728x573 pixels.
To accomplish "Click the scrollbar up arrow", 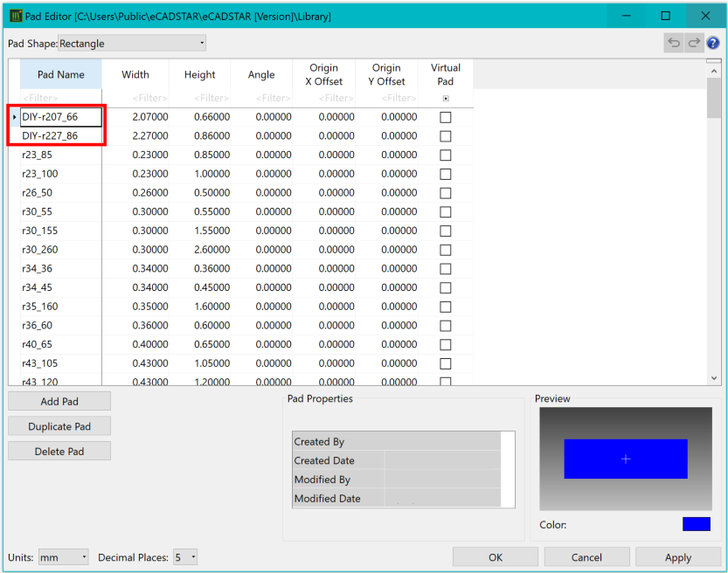I will (x=714, y=72).
